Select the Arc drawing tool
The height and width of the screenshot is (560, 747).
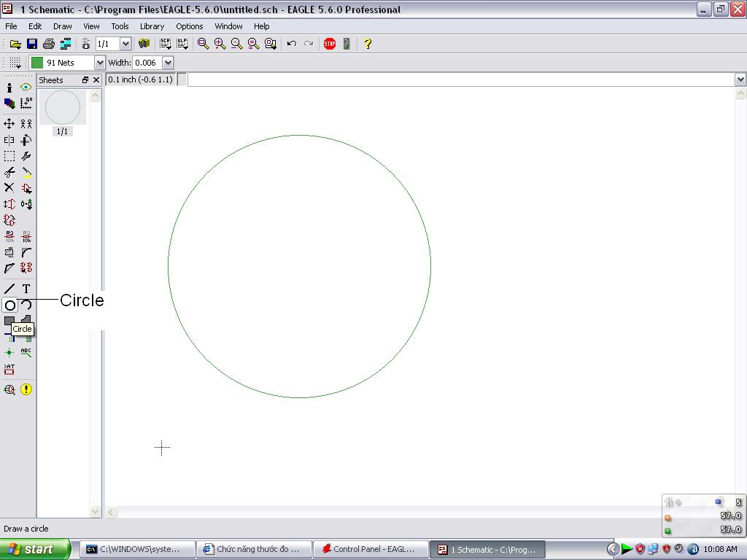[26, 306]
